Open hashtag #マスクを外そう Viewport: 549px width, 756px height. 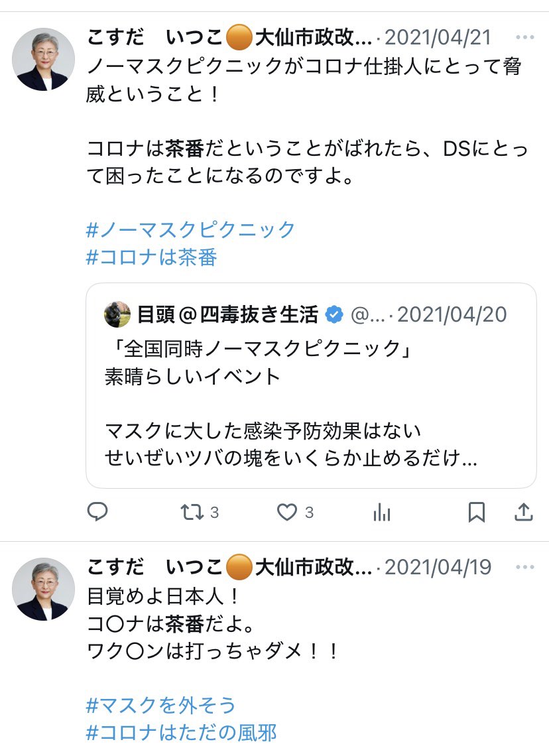point(161,704)
